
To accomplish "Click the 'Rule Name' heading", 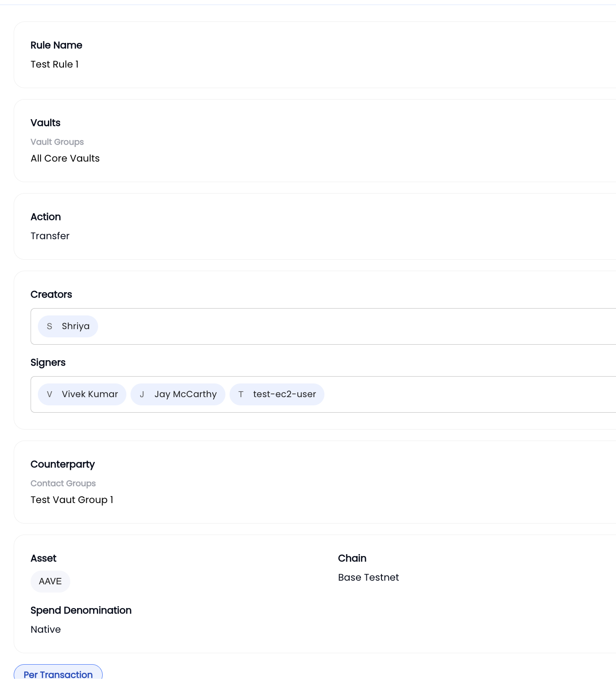I will tap(57, 45).
